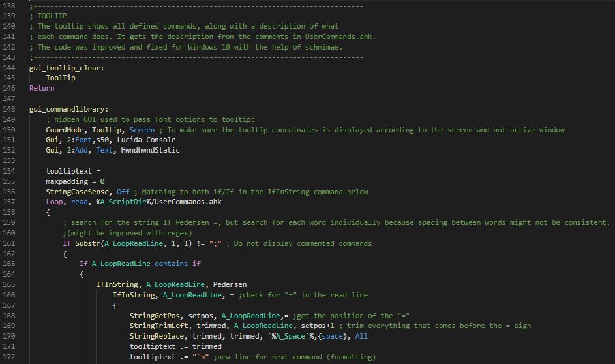Click the CoordMode command on line 150

coord(65,130)
